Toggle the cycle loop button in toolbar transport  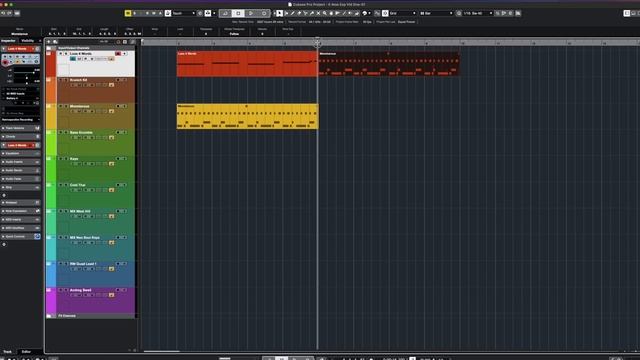point(225,13)
